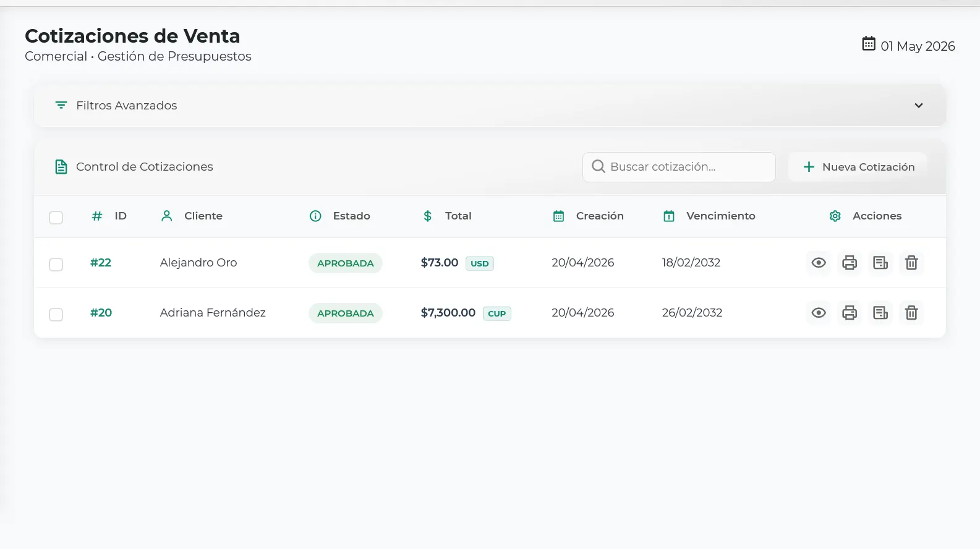Viewport: 980px width, 549px height.
Task: Sort by the Total column header
Action: pos(458,216)
